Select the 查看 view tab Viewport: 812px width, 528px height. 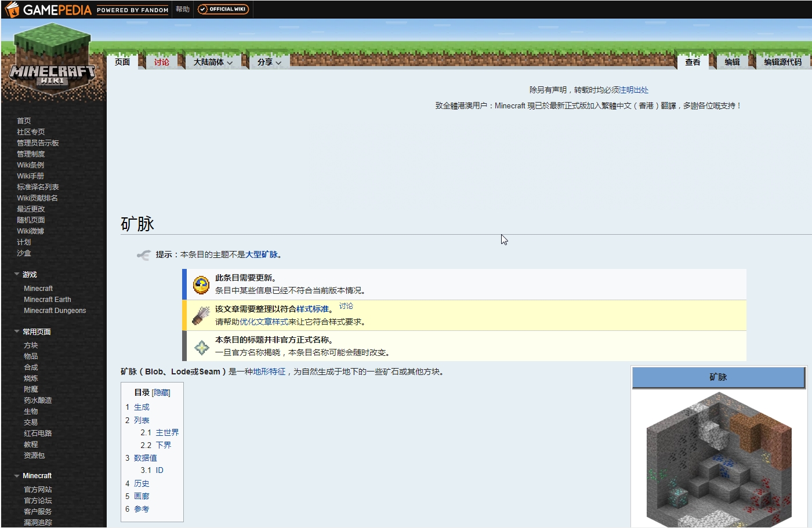[x=693, y=62]
